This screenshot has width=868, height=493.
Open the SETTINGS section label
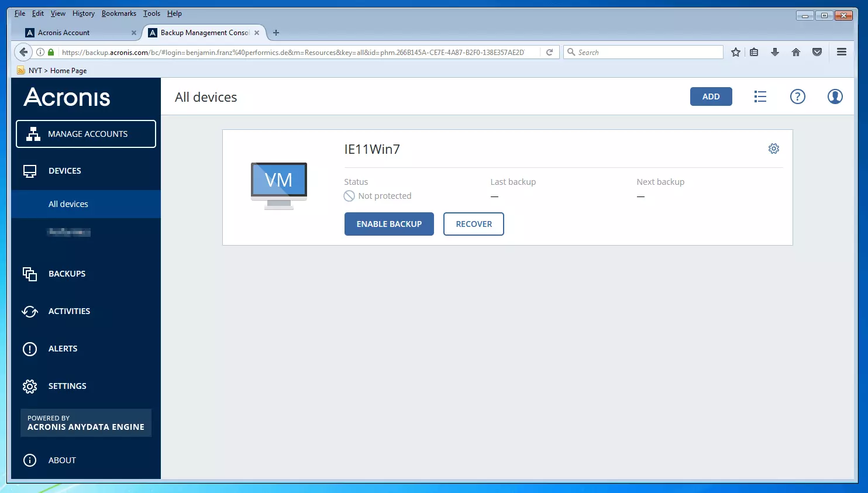click(67, 386)
